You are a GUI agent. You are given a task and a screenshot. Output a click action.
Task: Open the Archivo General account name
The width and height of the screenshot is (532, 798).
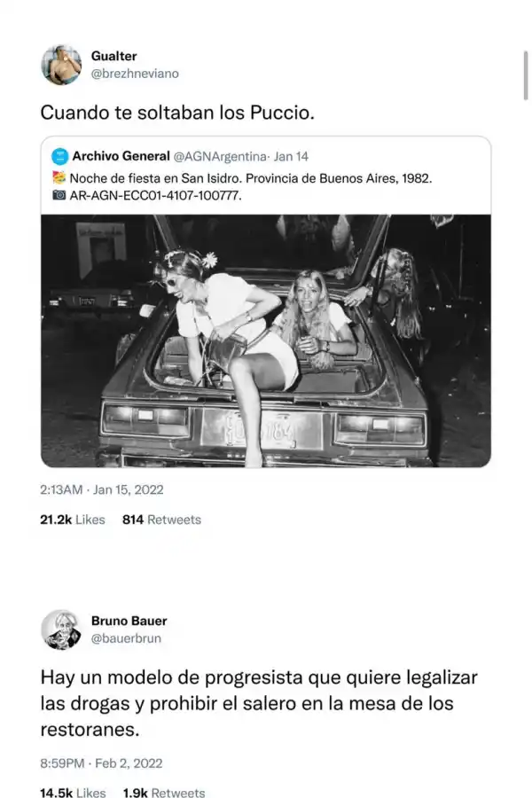[121, 157]
